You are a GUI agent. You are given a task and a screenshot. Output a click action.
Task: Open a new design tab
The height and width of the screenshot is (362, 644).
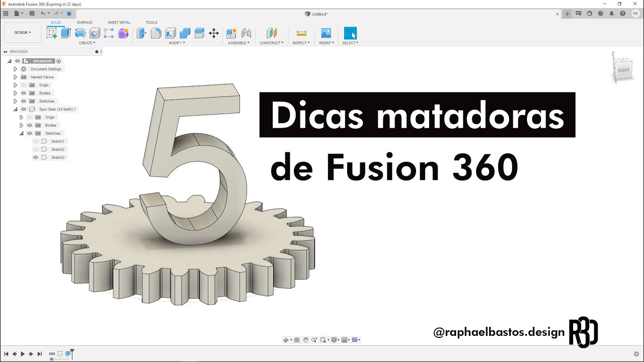point(567,14)
